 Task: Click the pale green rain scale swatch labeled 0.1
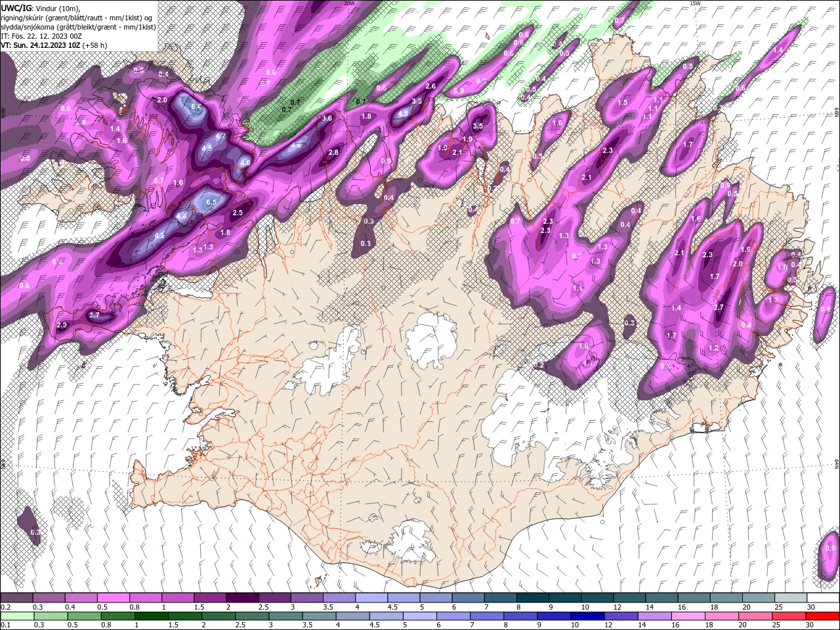pyautogui.click(x=16, y=616)
